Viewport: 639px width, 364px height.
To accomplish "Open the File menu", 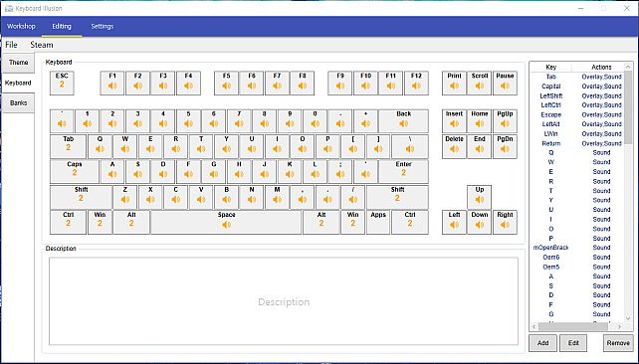I will 11,45.
